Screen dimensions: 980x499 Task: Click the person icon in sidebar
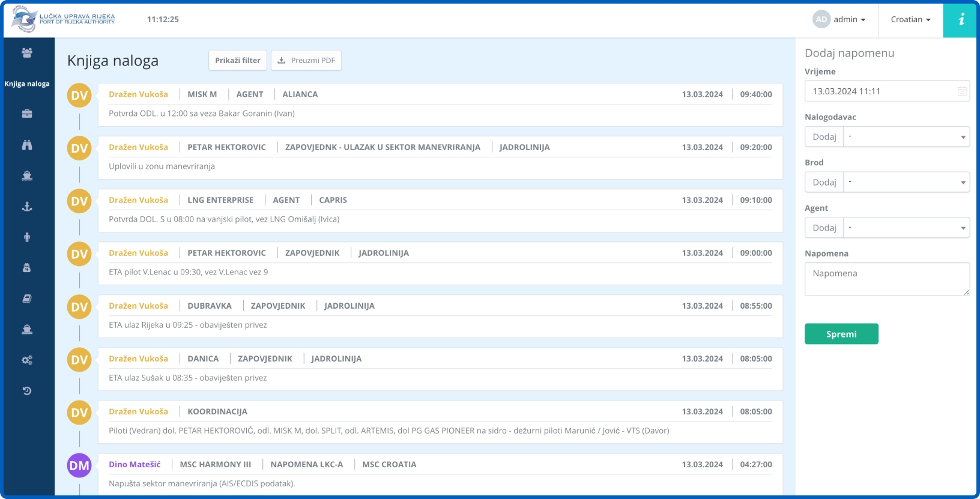pyautogui.click(x=27, y=237)
